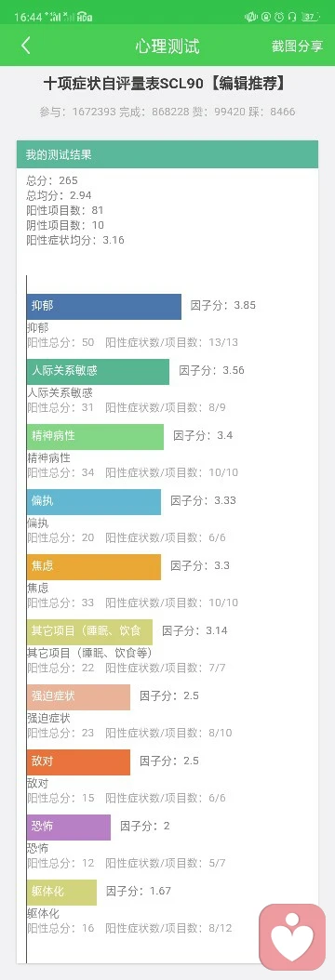The height and width of the screenshot is (980, 335).
Task: Tap the salmon 强迫症状 bar
Action: click(78, 696)
